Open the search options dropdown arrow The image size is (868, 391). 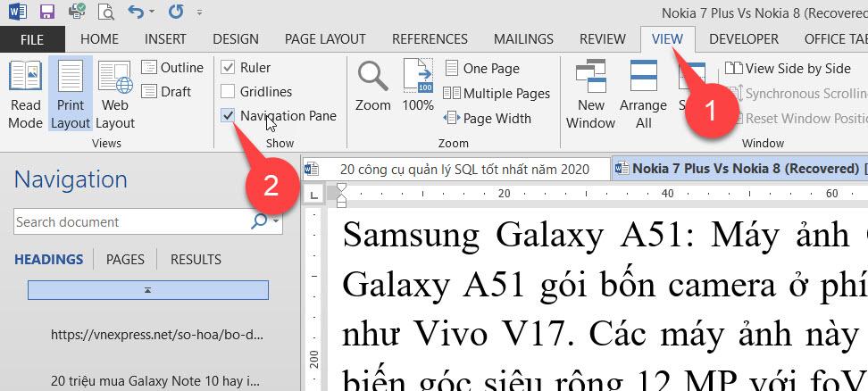(276, 221)
